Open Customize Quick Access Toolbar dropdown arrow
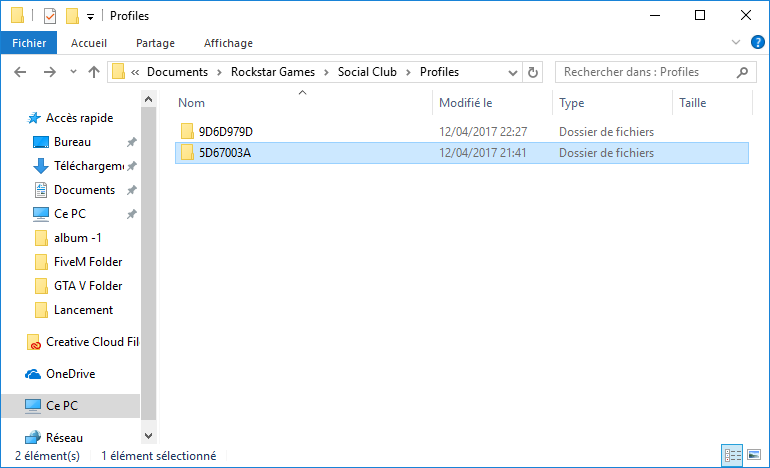The image size is (770, 468). pos(90,17)
